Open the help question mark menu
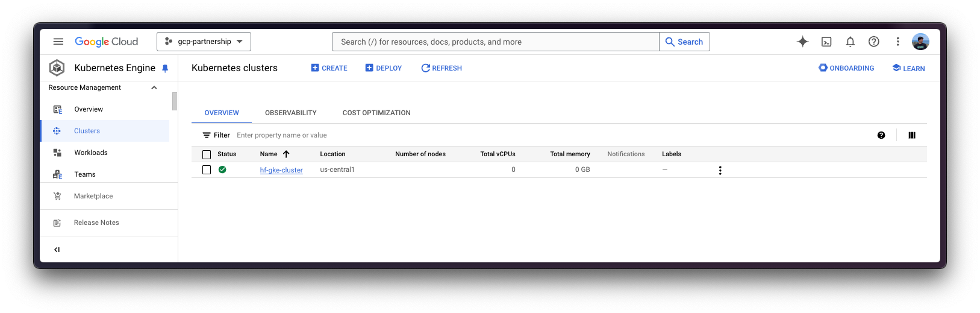Screen dimensions: 980x313 (873, 42)
